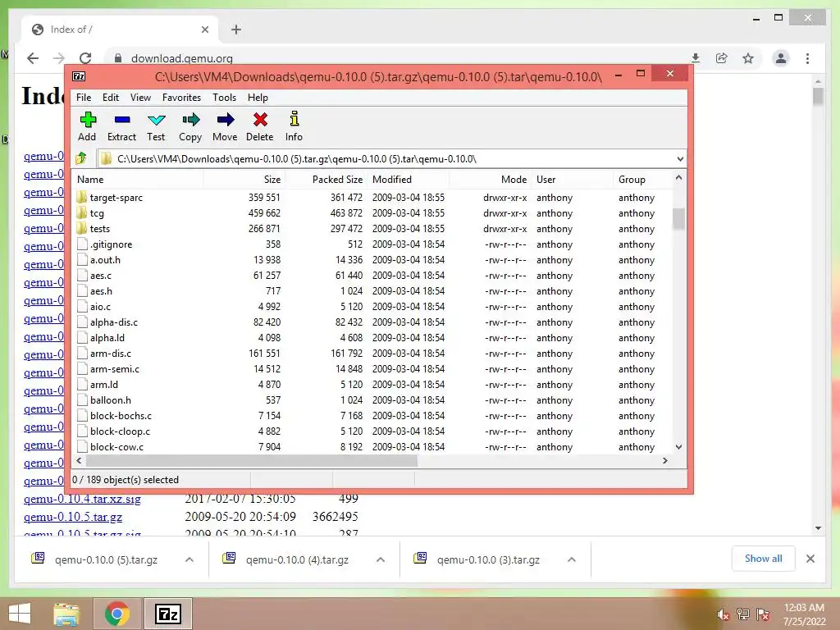Open the Help menu in 7-Zip

pos(258,98)
